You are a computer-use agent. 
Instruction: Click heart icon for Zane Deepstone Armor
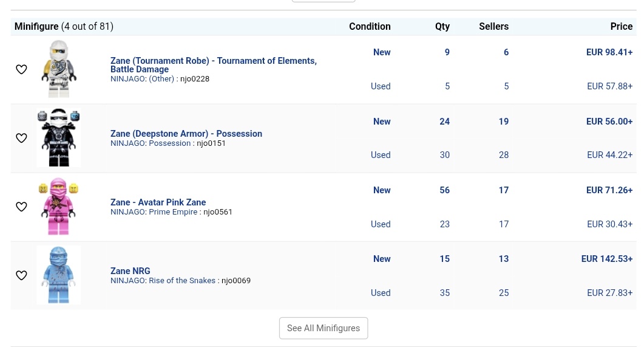pos(21,138)
